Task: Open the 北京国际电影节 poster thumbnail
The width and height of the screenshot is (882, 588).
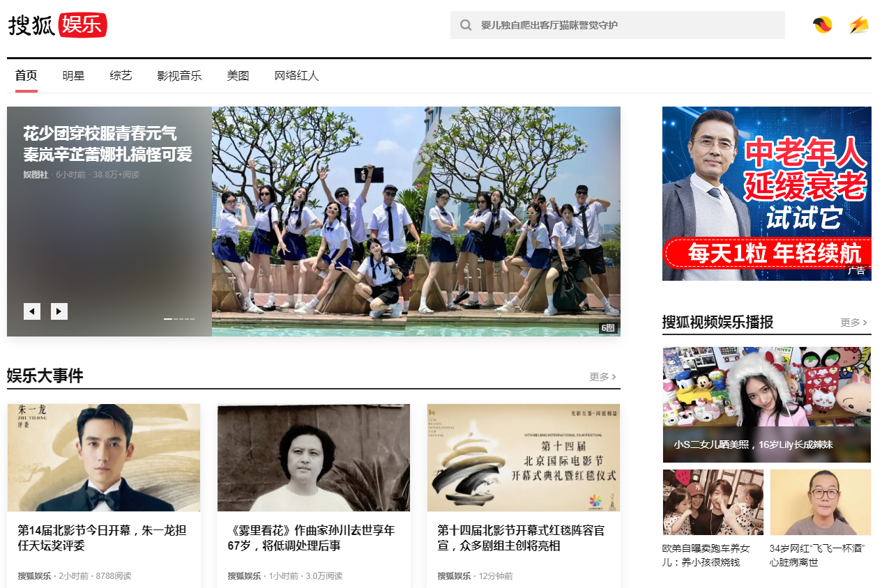Action: 524,458
